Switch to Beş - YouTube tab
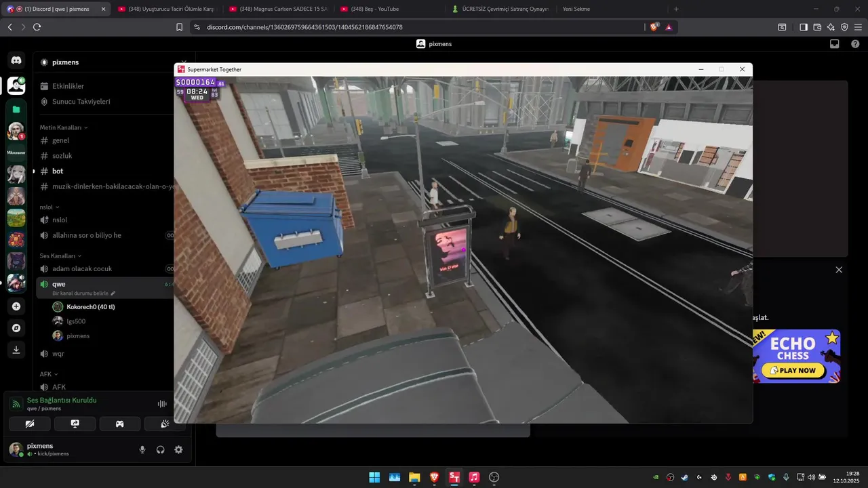 pos(391,9)
